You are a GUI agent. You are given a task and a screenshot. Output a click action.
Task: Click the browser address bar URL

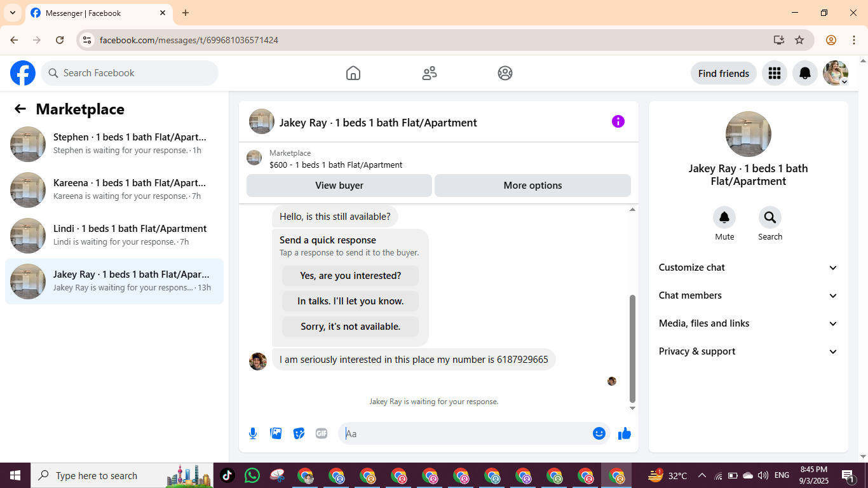coord(189,40)
